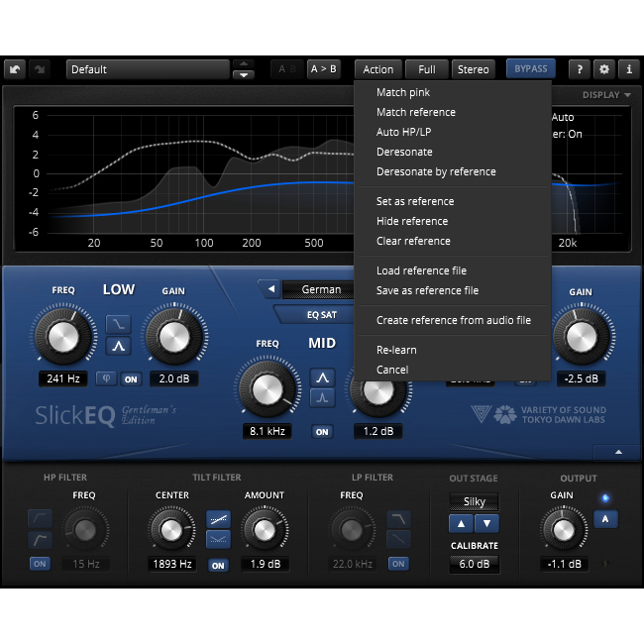Select MID band narrow bell icon

click(322, 397)
